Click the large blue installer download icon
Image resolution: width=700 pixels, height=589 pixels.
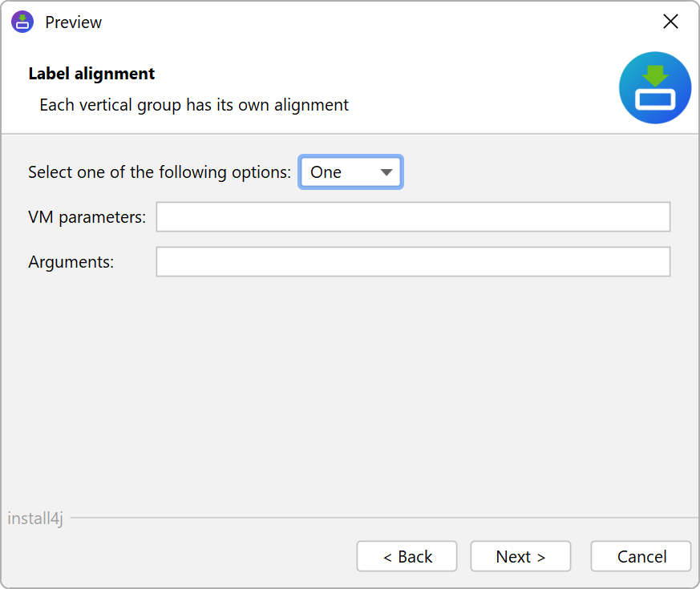click(x=655, y=88)
